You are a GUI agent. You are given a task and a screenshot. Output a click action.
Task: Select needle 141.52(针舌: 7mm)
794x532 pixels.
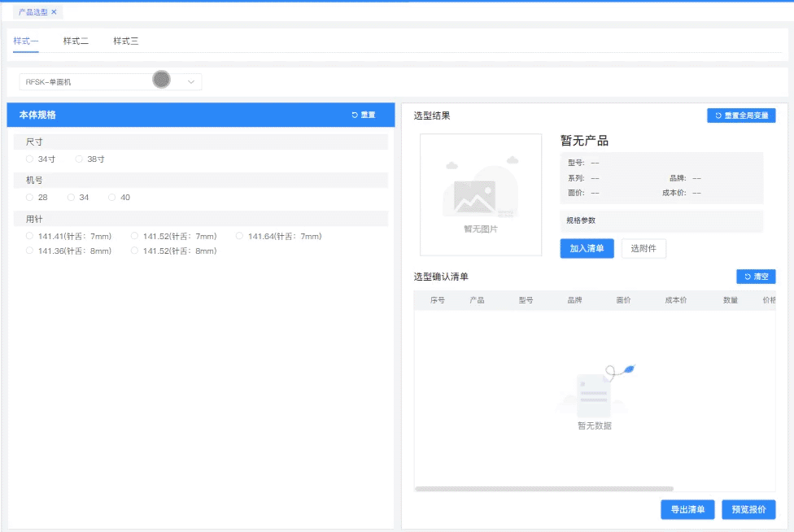[174, 236]
